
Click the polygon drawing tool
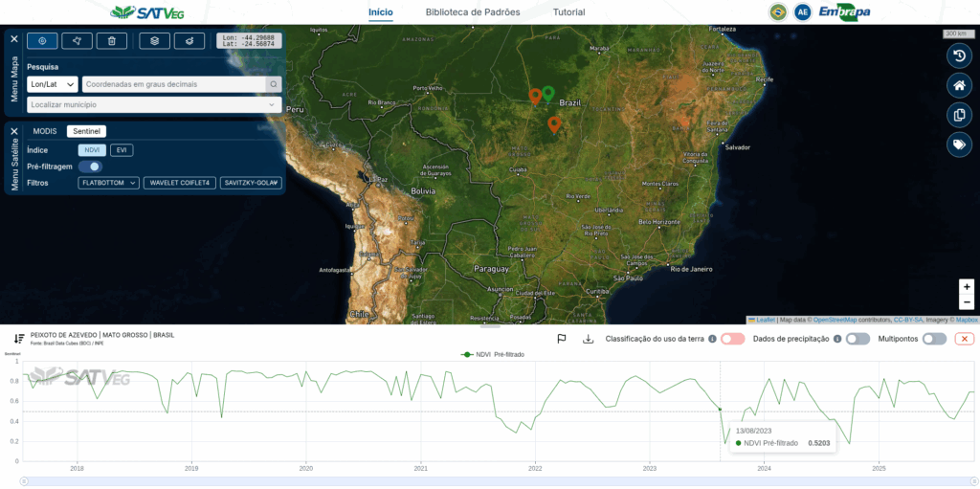pyautogui.click(x=77, y=40)
